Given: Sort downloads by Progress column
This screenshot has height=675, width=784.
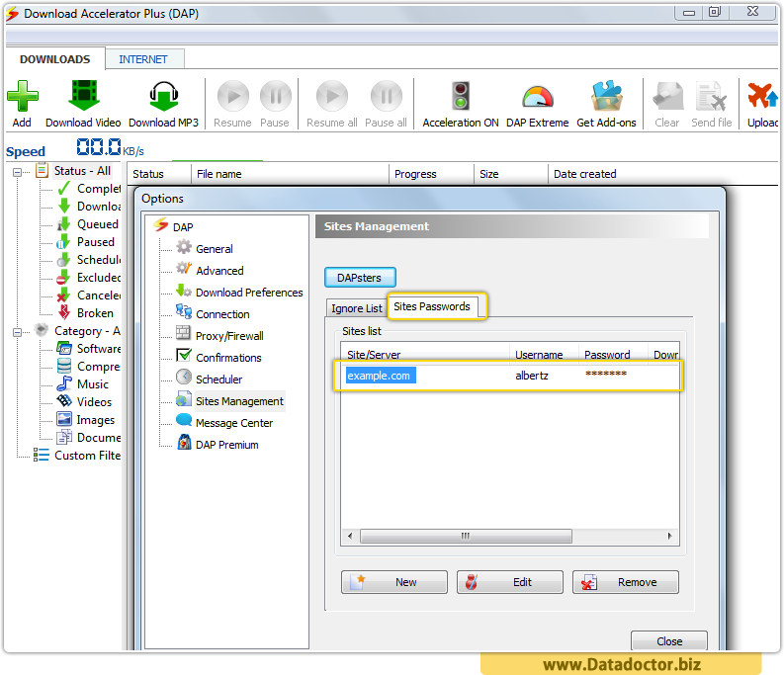Looking at the screenshot, I should pos(431,174).
